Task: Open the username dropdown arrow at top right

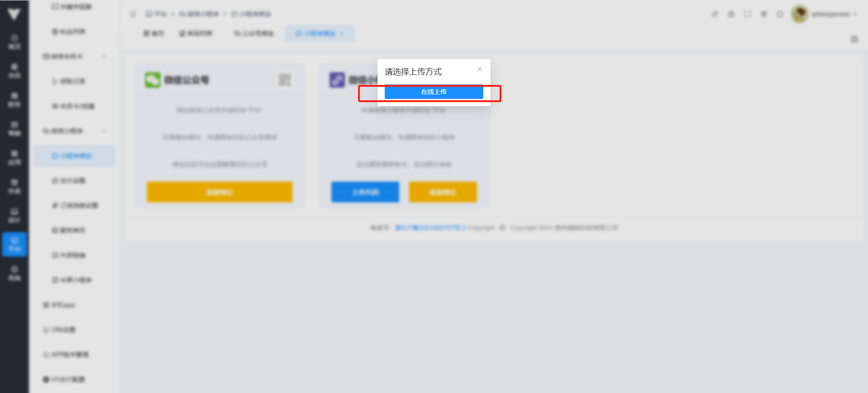Action: coord(855,14)
